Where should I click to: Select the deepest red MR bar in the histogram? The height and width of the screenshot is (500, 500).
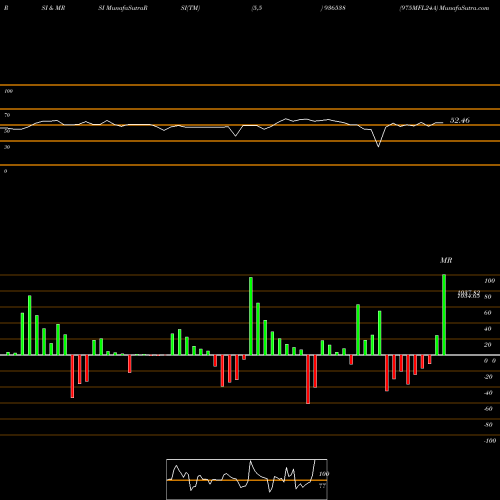pyautogui.click(x=308, y=379)
